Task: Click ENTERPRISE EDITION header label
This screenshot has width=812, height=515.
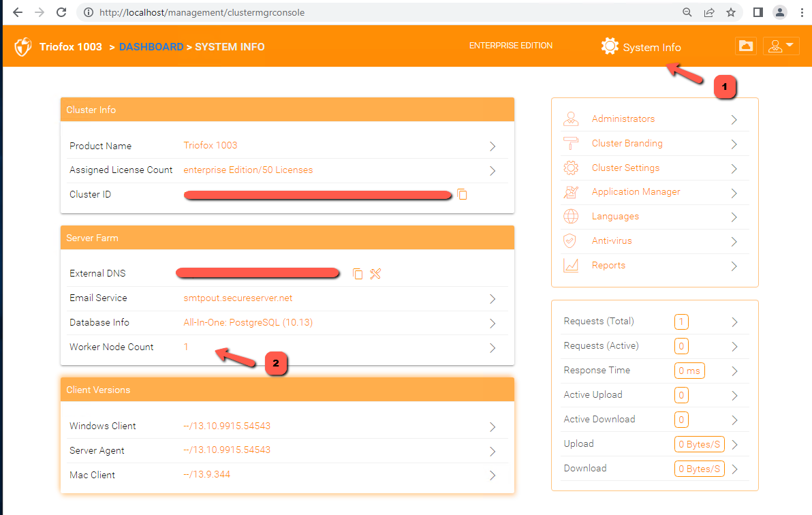Action: (x=511, y=46)
